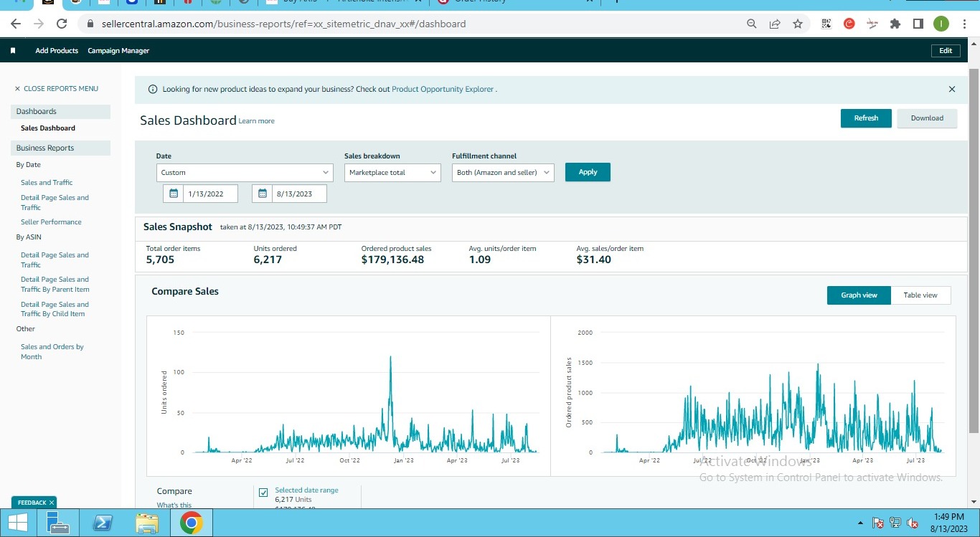Click the browser address bar URL
Viewport: 980px width, 537px height.
tap(283, 24)
